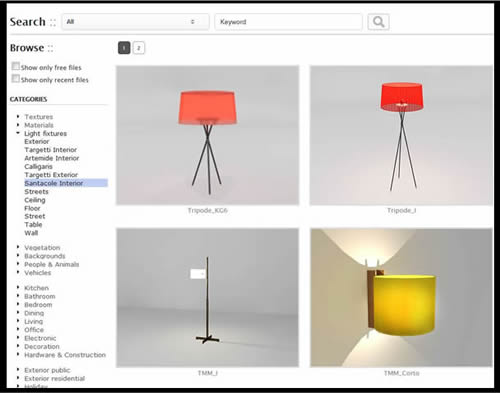
Task: Open TMM_J floor lamp thumbnail
Action: pyautogui.click(x=207, y=298)
